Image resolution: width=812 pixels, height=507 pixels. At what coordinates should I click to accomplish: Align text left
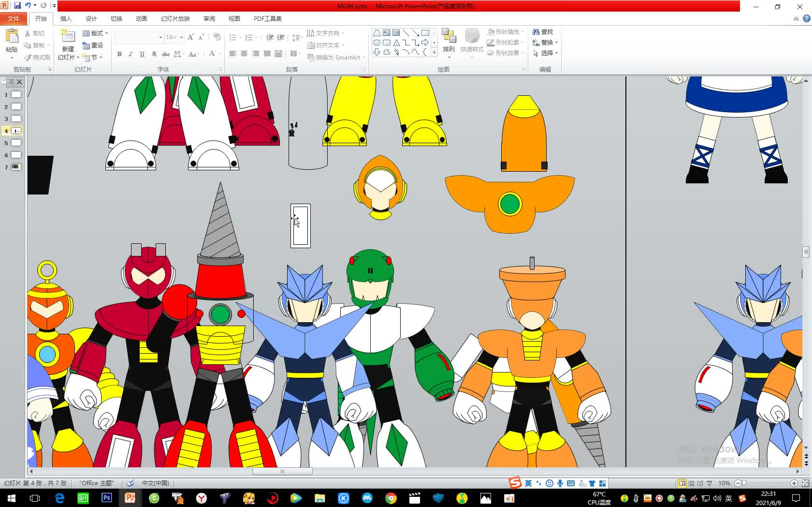pyautogui.click(x=232, y=54)
